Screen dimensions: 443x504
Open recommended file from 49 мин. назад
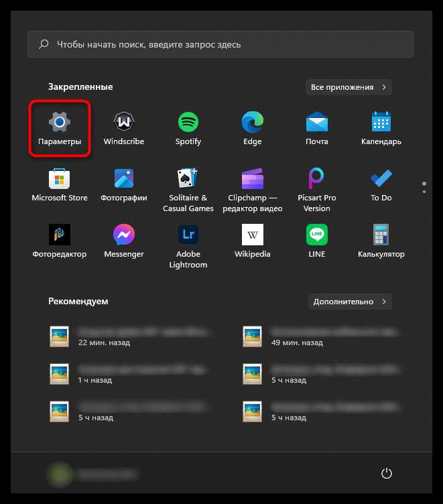(x=323, y=336)
